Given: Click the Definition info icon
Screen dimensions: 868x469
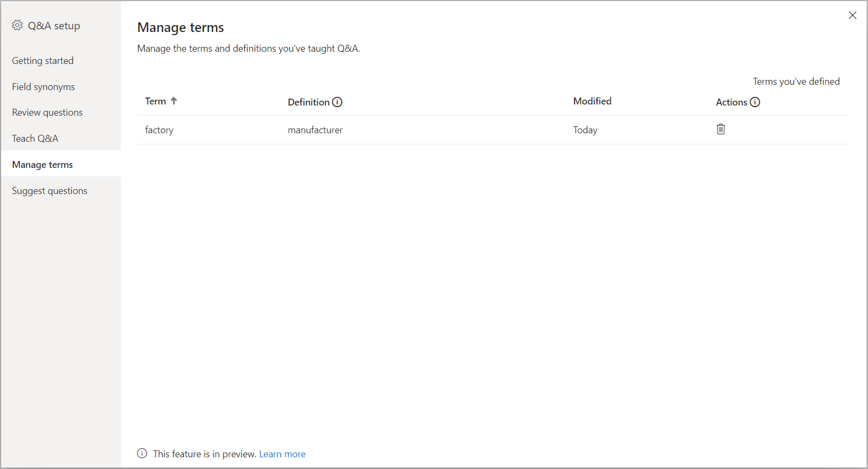Looking at the screenshot, I should 337,102.
